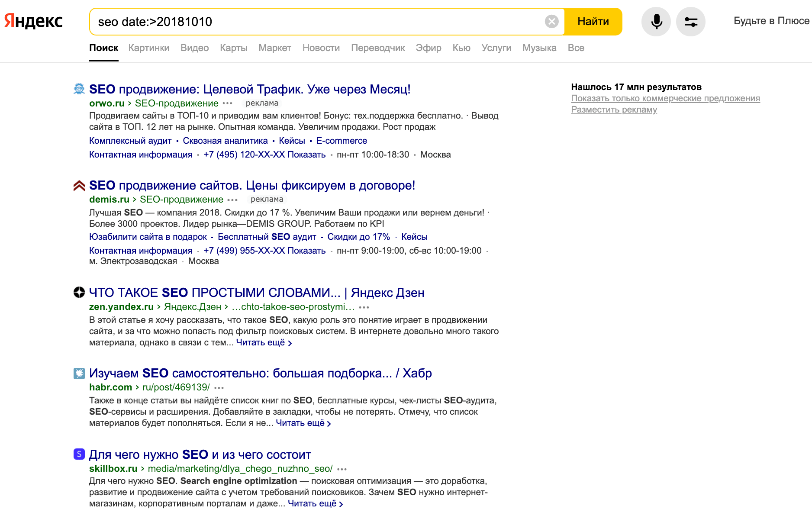This screenshot has height=522, width=812.
Task: Open the Кью tab
Action: click(461, 48)
